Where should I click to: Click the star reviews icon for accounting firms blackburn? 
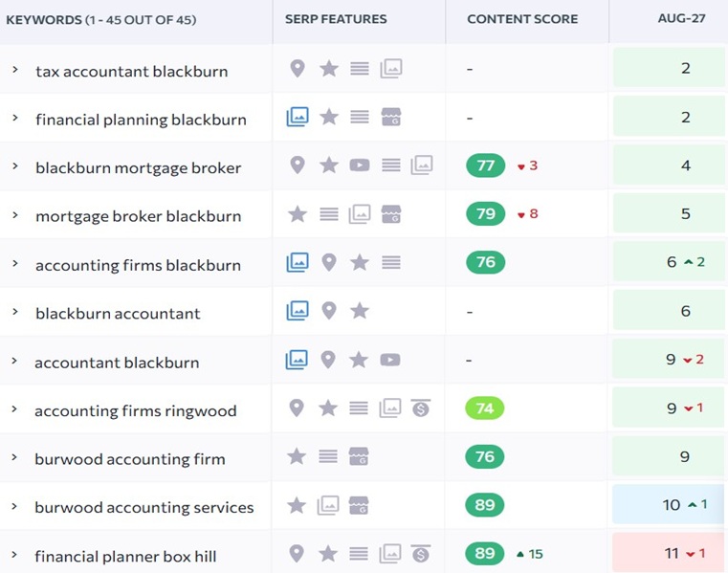(x=360, y=262)
